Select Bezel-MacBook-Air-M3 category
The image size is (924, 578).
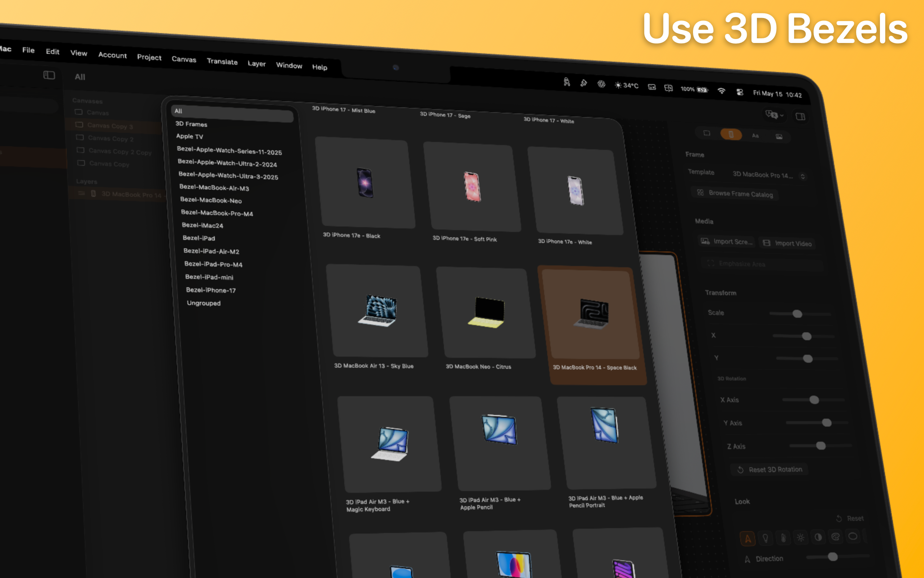(x=214, y=188)
